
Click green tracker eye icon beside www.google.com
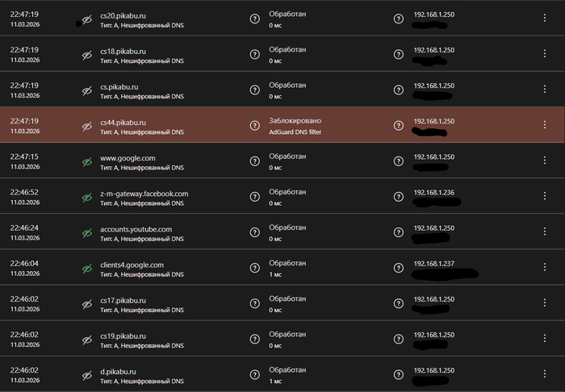(87, 161)
